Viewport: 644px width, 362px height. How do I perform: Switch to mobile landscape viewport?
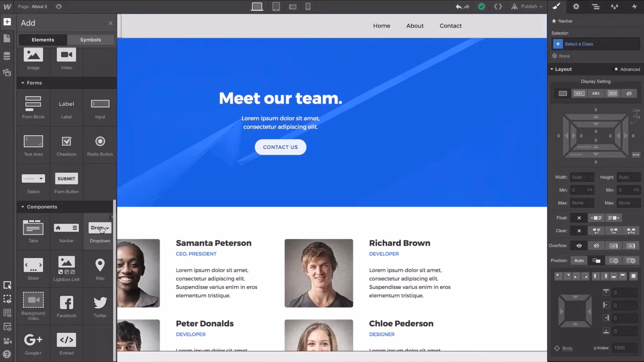pyautogui.click(x=293, y=7)
